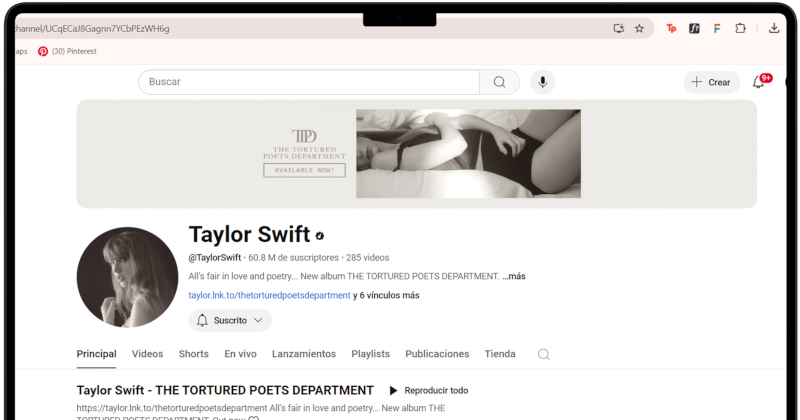Open the dark italic-f browser extension
This screenshot has height=420, width=800.
(x=694, y=29)
